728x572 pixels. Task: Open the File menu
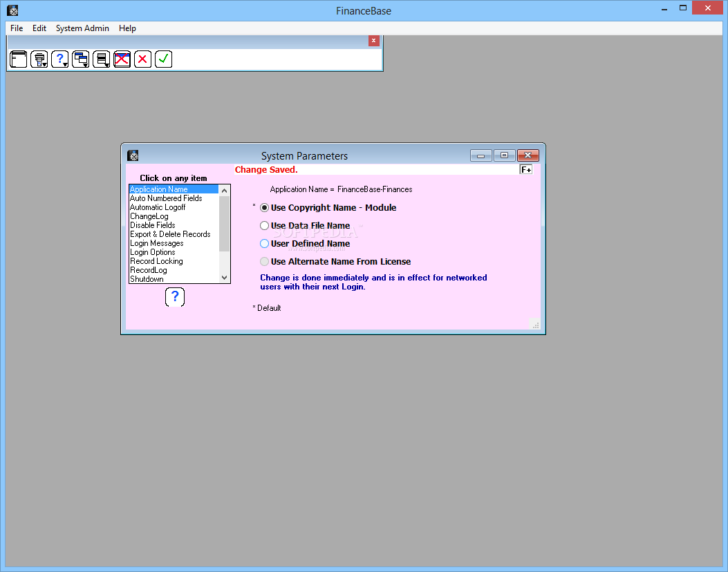[x=17, y=28]
